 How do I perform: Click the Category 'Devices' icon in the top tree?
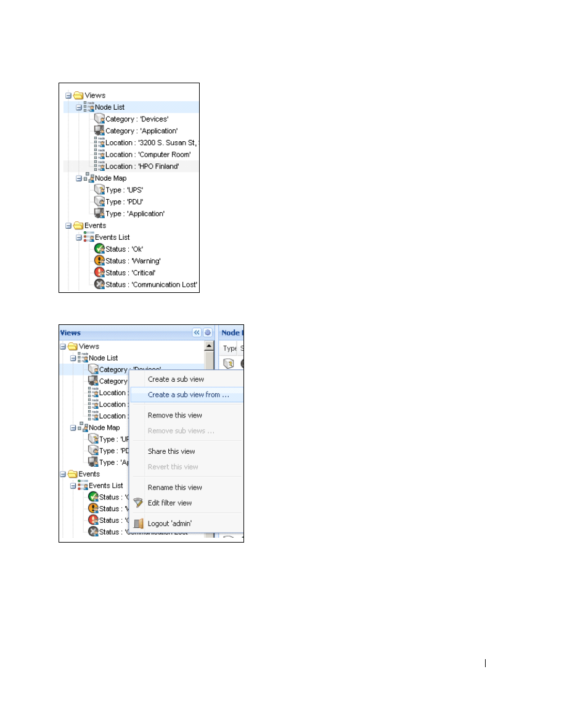(99, 119)
